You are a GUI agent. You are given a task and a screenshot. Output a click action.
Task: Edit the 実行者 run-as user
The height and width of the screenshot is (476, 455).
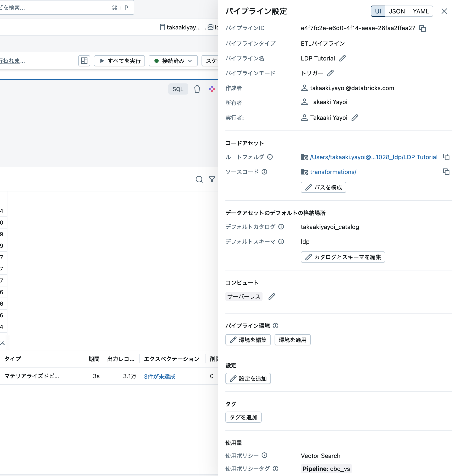(355, 117)
